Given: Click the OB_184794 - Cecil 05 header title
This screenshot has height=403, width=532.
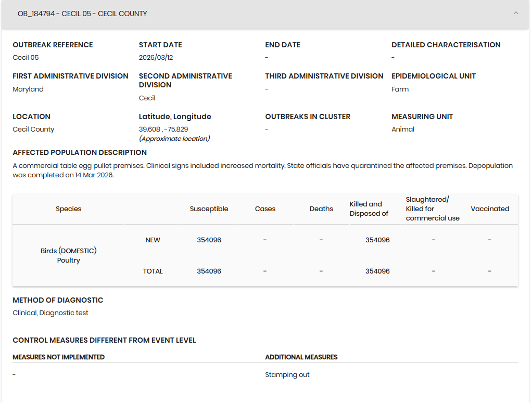Looking at the screenshot, I should [x=82, y=14].
